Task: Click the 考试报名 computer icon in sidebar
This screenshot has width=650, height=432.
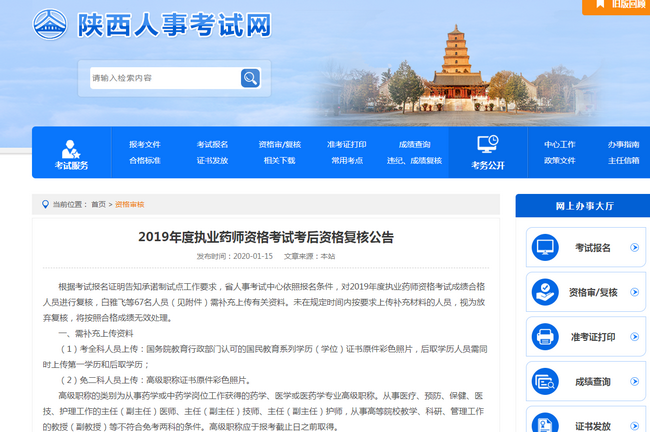Action: 545,247
